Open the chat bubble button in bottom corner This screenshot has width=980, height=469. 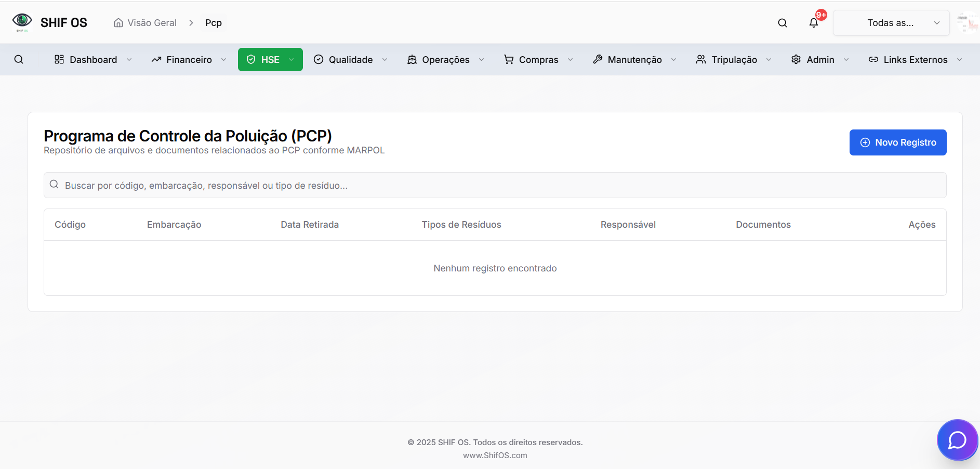coord(958,440)
